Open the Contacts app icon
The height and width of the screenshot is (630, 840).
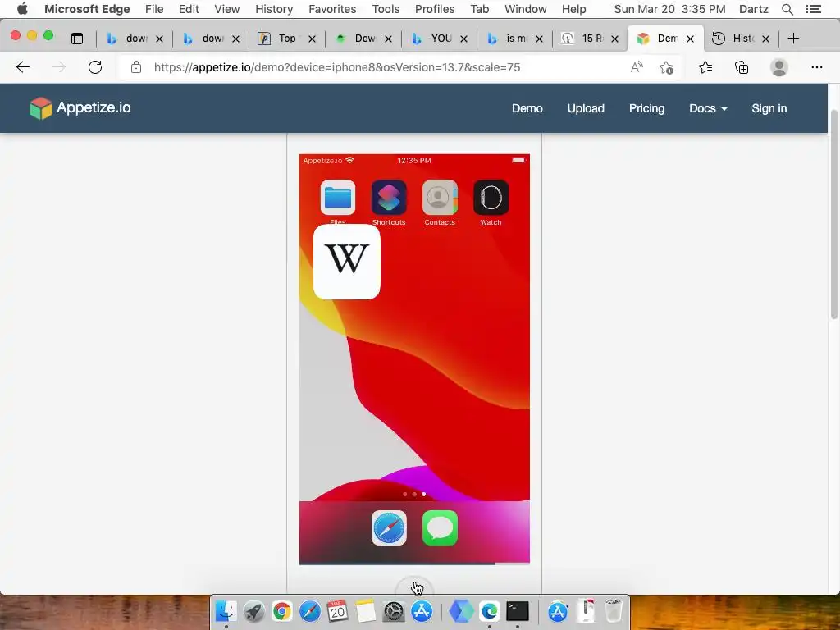point(440,198)
